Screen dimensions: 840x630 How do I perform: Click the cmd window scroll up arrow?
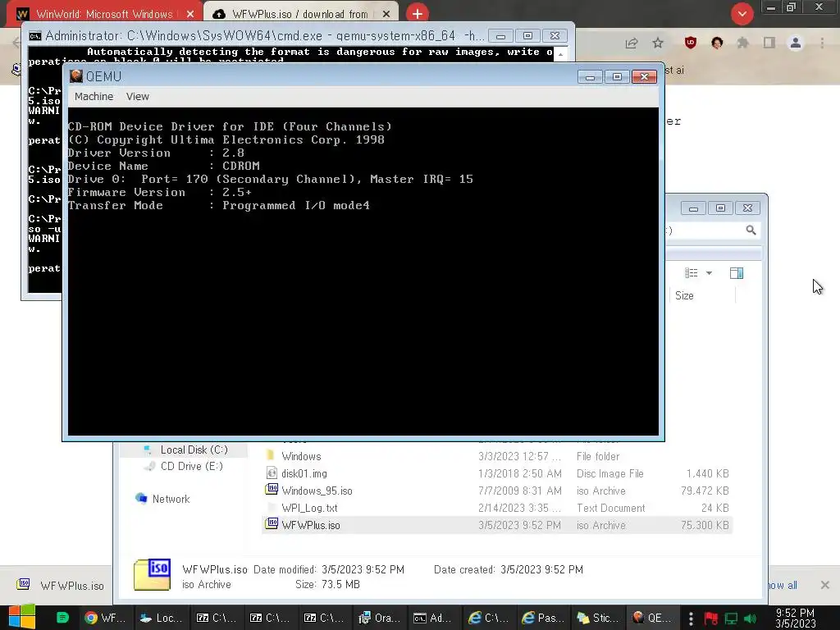pos(560,54)
